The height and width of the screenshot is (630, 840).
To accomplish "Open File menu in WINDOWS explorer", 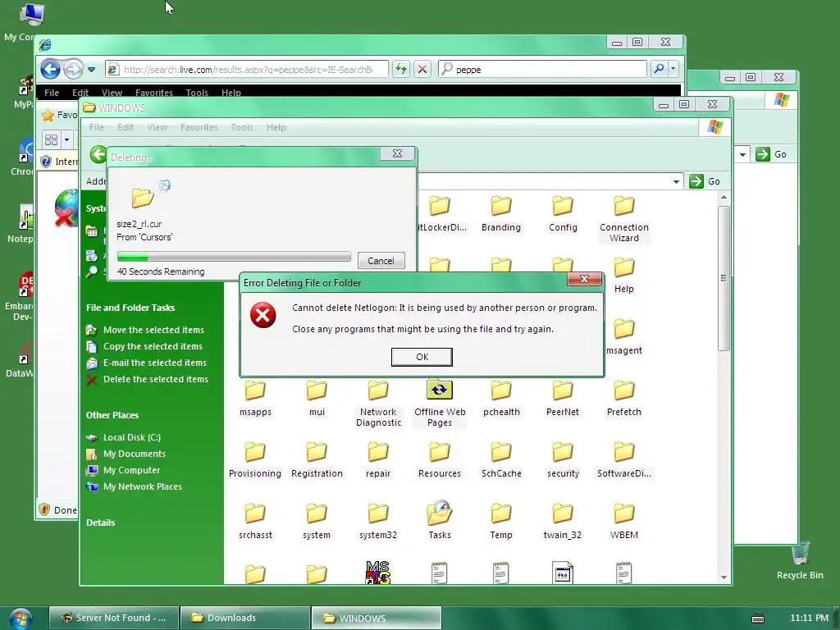I will (97, 127).
